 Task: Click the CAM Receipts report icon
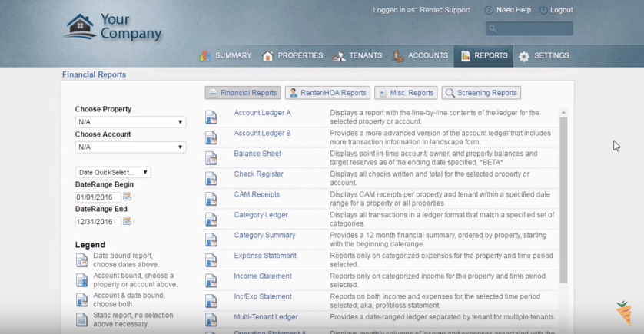click(211, 199)
